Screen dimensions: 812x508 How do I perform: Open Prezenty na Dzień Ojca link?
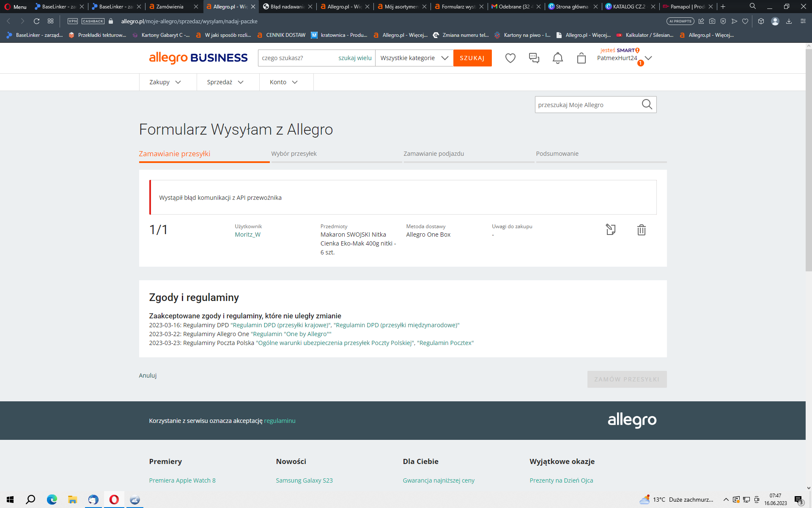click(x=561, y=480)
